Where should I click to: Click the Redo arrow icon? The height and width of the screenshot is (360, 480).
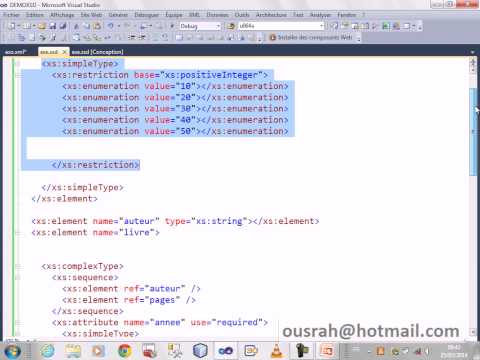[127, 26]
